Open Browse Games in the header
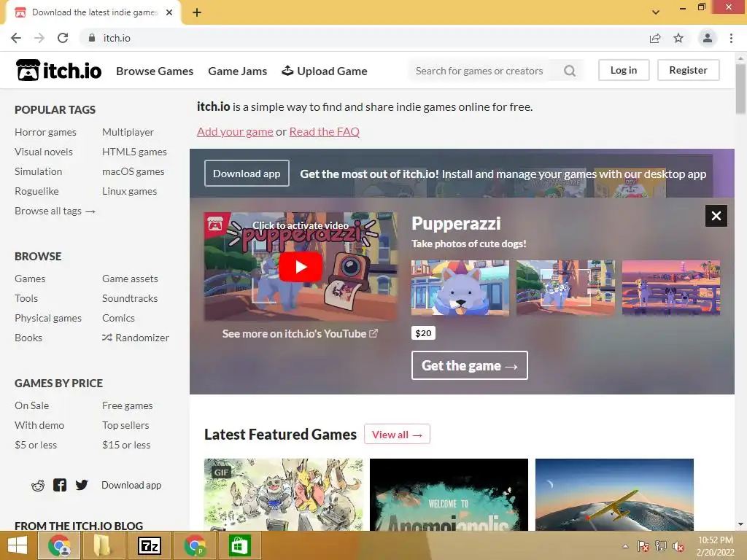This screenshot has width=747, height=560. tap(155, 71)
